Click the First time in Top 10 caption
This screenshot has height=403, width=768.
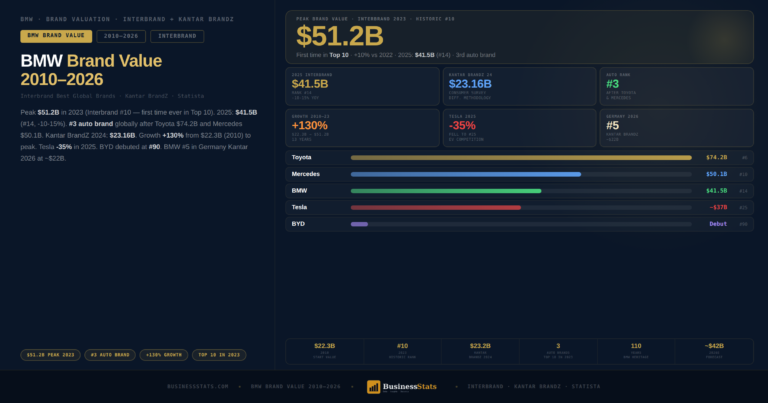pyautogui.click(x=396, y=55)
